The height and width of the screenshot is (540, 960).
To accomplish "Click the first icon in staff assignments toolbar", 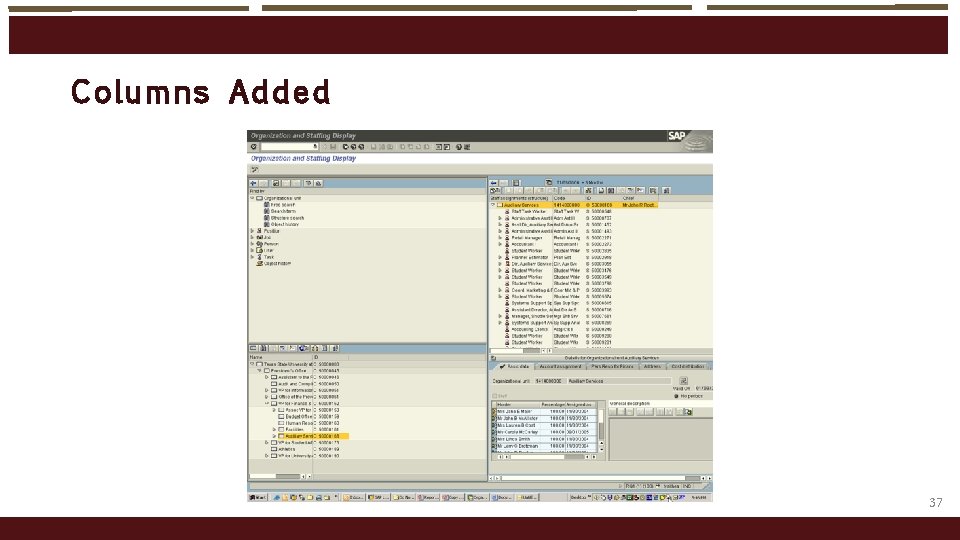I will tap(493, 190).
